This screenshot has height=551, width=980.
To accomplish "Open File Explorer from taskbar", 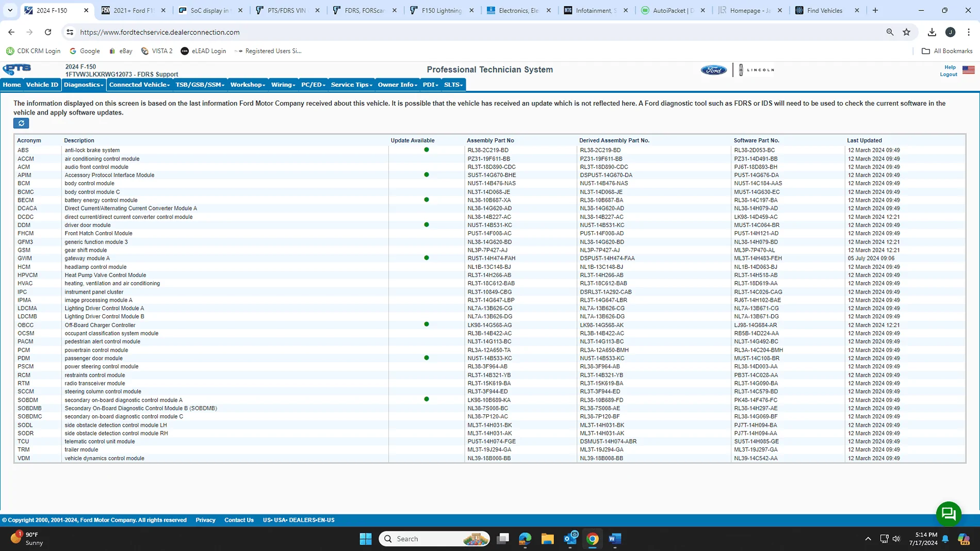I will (547, 539).
